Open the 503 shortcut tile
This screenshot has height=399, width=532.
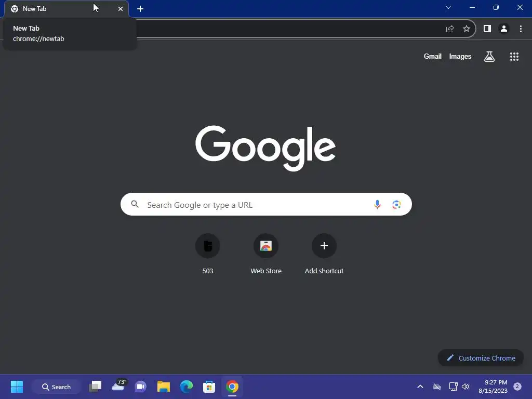(208, 254)
